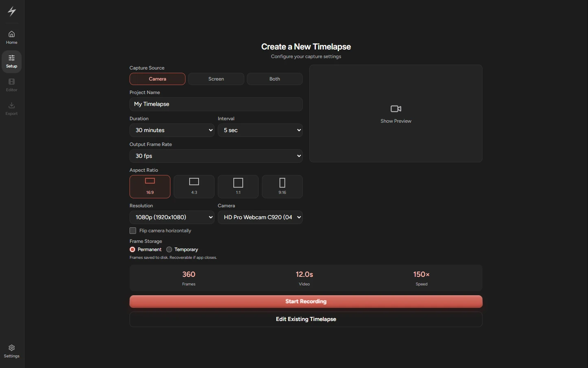Click the 360 Frames value
This screenshot has width=588, height=368.
pyautogui.click(x=189, y=274)
